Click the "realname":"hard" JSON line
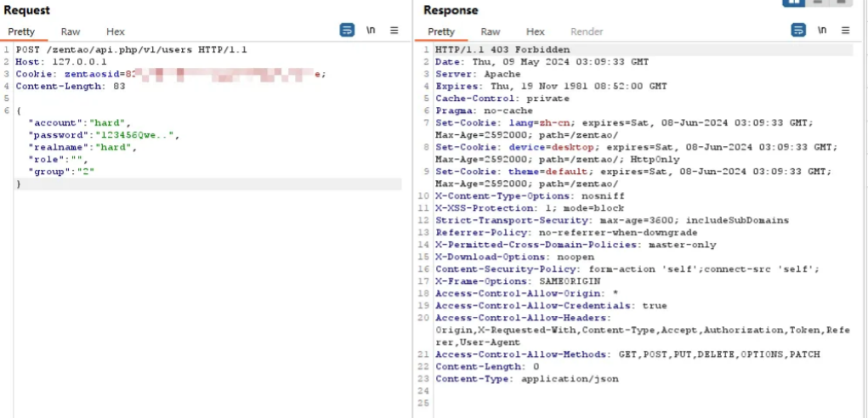Image resolution: width=868 pixels, height=418 pixels. coord(82,147)
